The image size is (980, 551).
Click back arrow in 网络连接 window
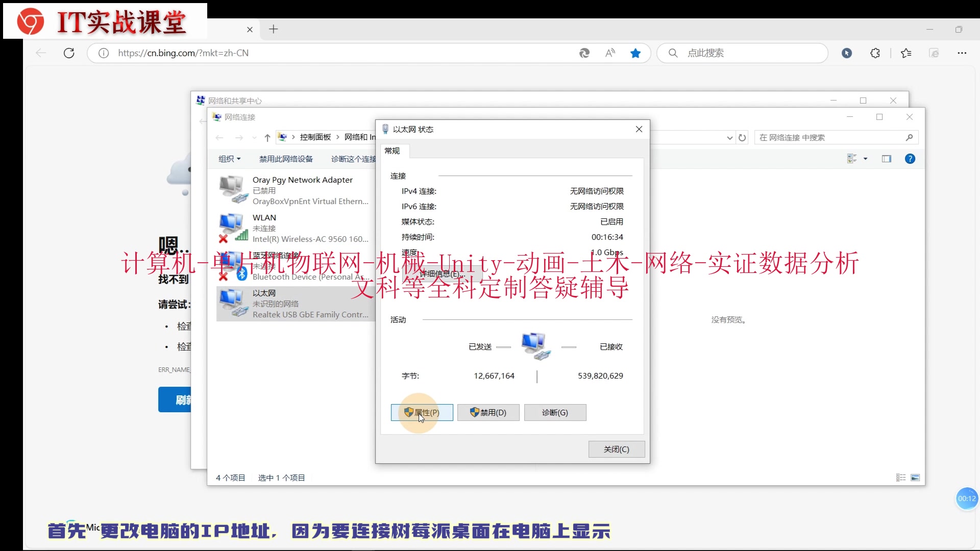click(219, 137)
